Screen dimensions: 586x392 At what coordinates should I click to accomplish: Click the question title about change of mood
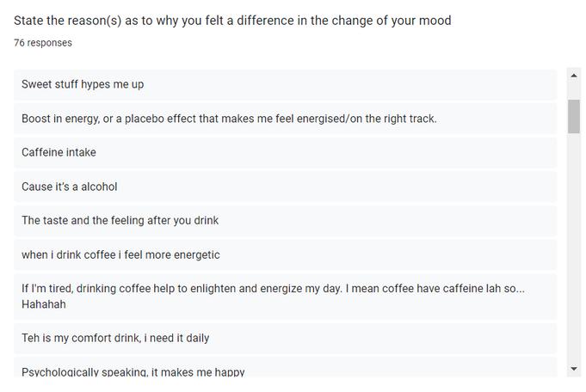tap(232, 21)
